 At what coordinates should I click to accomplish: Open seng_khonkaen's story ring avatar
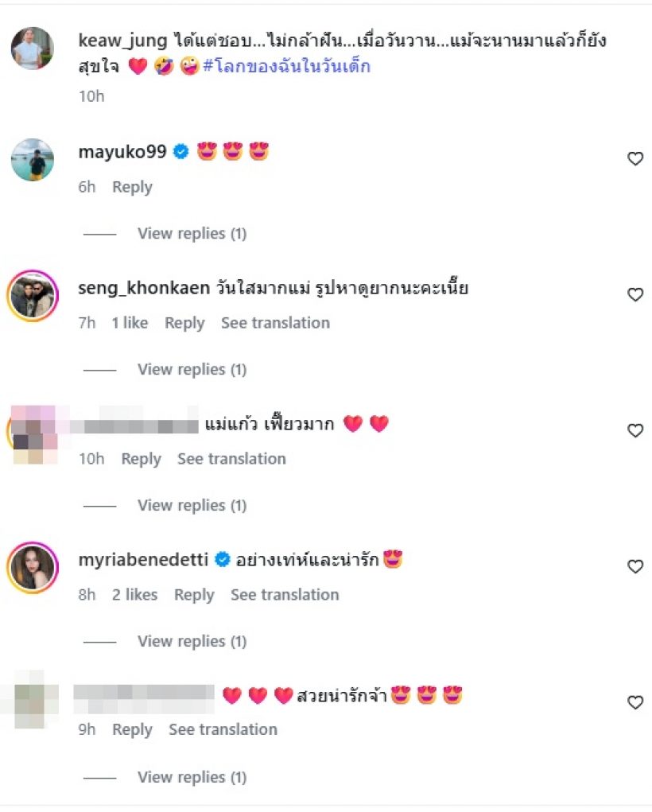point(33,296)
